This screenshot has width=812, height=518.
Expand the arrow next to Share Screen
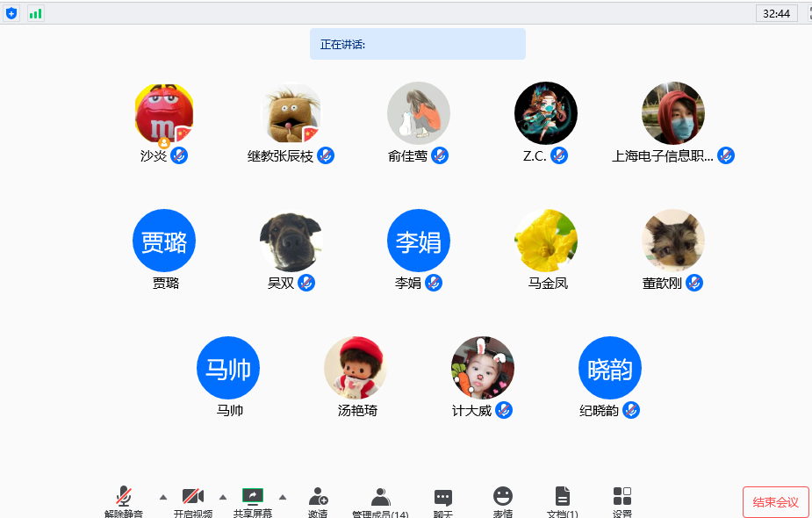click(283, 496)
